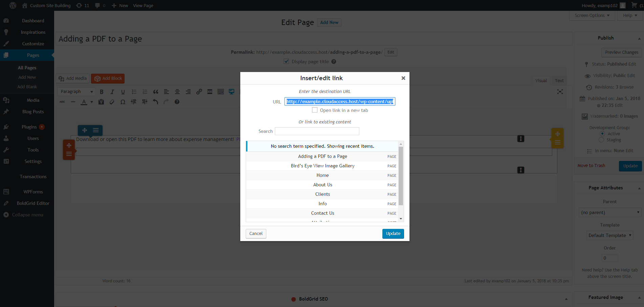The height and width of the screenshot is (307, 644).
Task: Align text right
Action: tap(188, 92)
